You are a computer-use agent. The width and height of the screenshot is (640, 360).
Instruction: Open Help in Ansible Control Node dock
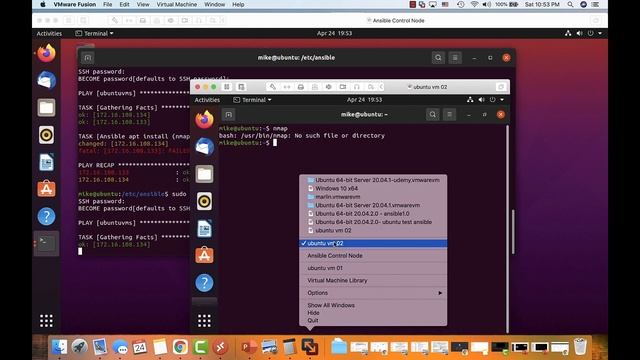47,216
